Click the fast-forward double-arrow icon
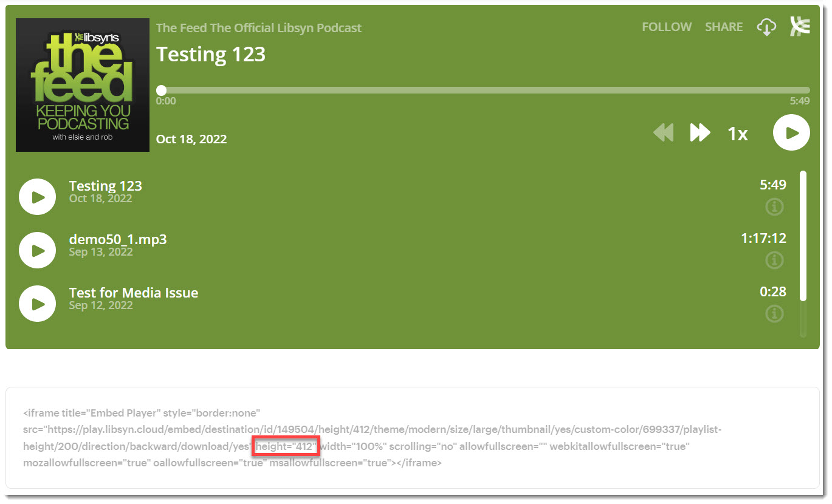 (x=700, y=132)
